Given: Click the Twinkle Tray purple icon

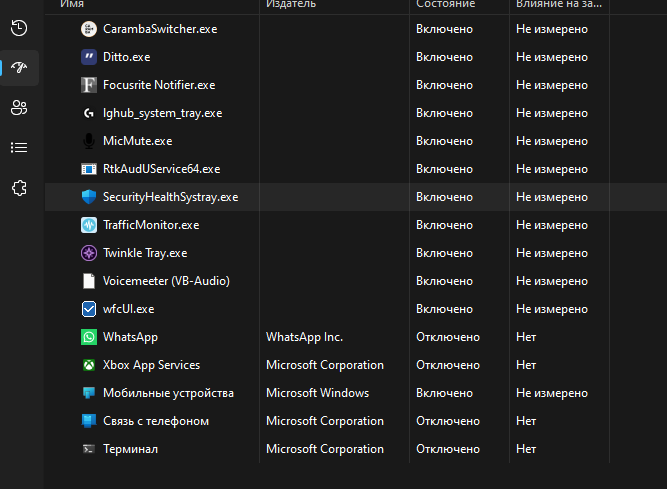Looking at the screenshot, I should coord(88,253).
